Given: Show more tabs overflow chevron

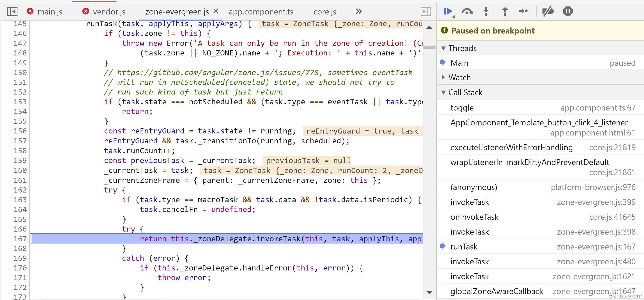Looking at the screenshot, I should pos(359,11).
